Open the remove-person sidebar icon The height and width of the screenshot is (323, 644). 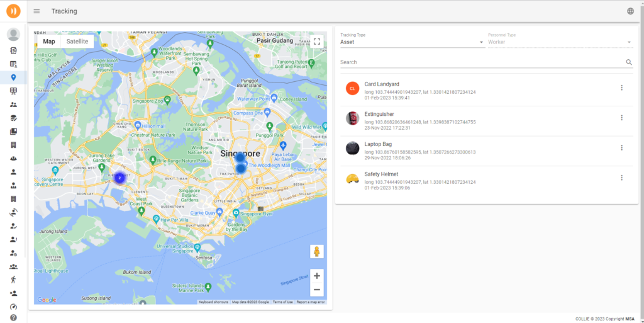14,293
